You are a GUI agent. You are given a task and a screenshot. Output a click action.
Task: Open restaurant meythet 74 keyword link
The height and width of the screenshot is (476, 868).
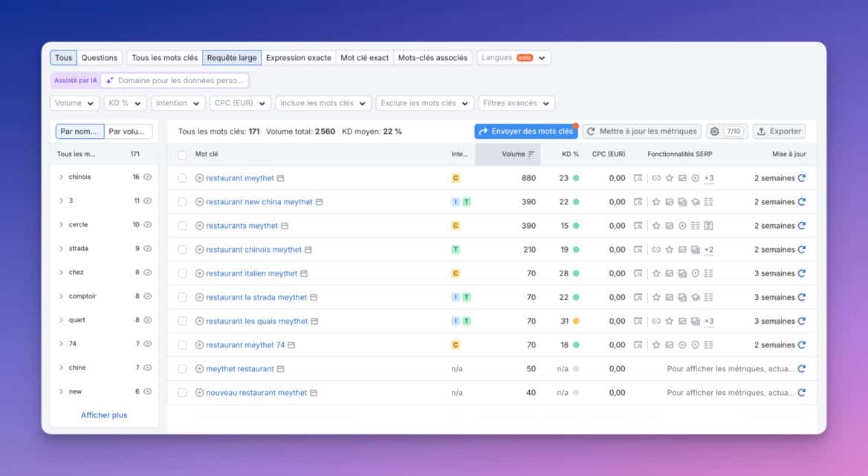coord(245,345)
